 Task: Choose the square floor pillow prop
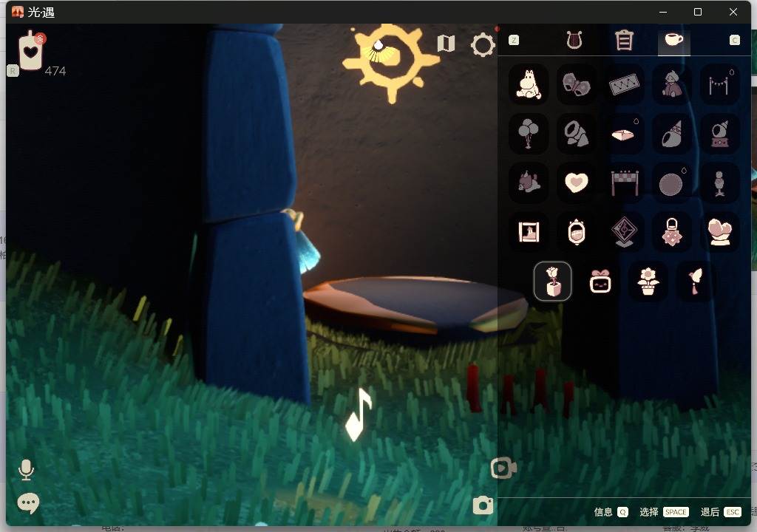tap(624, 134)
